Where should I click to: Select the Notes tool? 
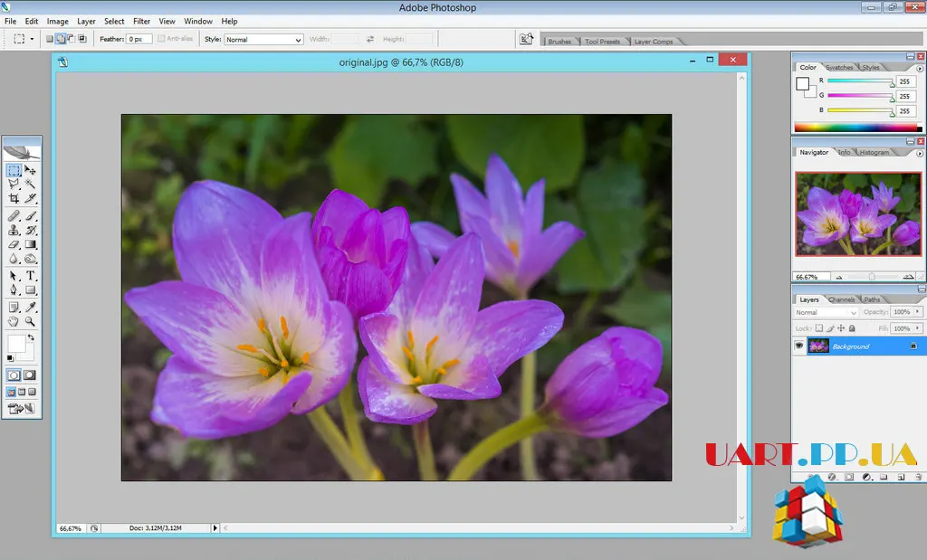14,308
